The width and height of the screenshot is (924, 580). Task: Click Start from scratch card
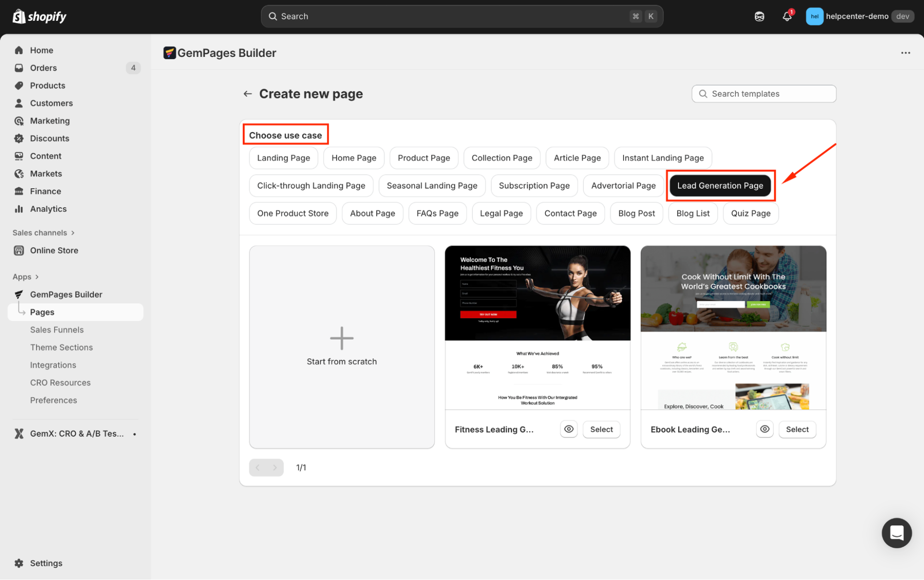tap(342, 346)
